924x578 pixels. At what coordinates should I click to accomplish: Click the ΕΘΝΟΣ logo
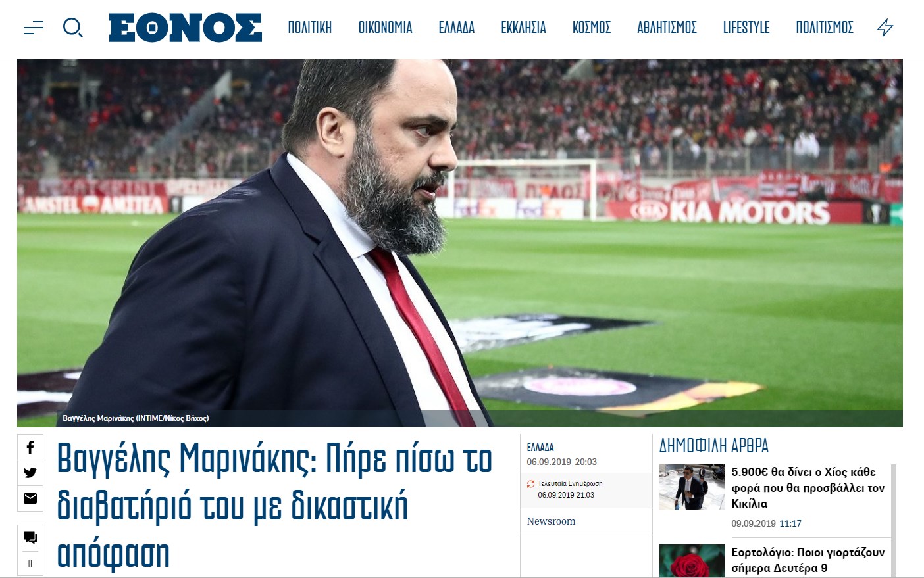[186, 28]
